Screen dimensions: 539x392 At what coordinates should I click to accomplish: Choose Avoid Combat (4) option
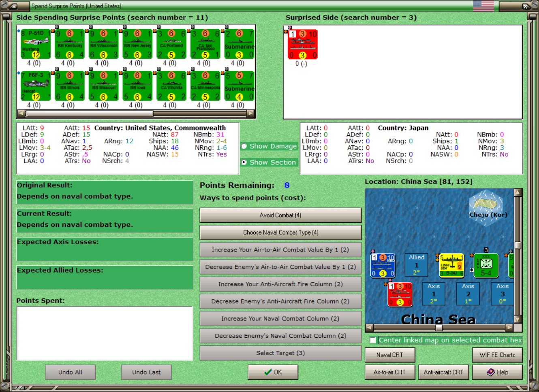(280, 215)
